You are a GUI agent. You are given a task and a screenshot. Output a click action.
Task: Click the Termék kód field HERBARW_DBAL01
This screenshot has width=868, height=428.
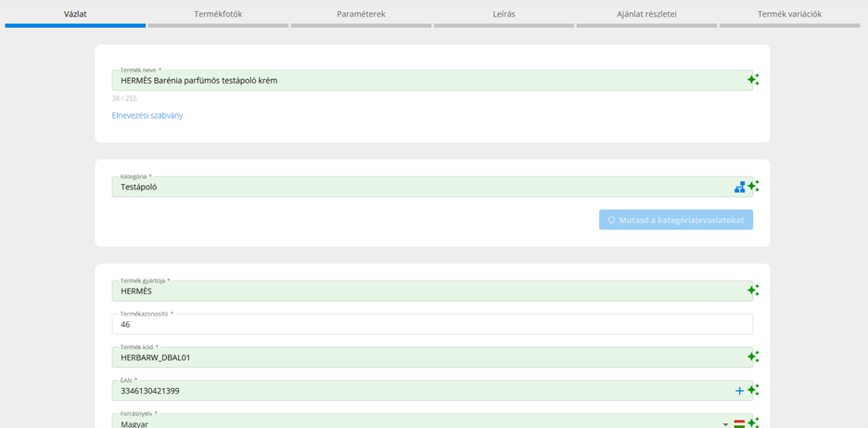point(432,357)
